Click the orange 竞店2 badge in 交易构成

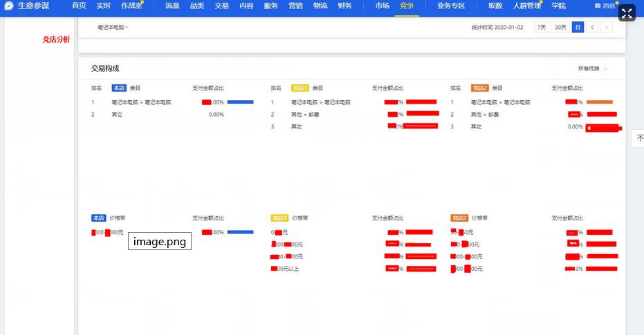[x=480, y=88]
